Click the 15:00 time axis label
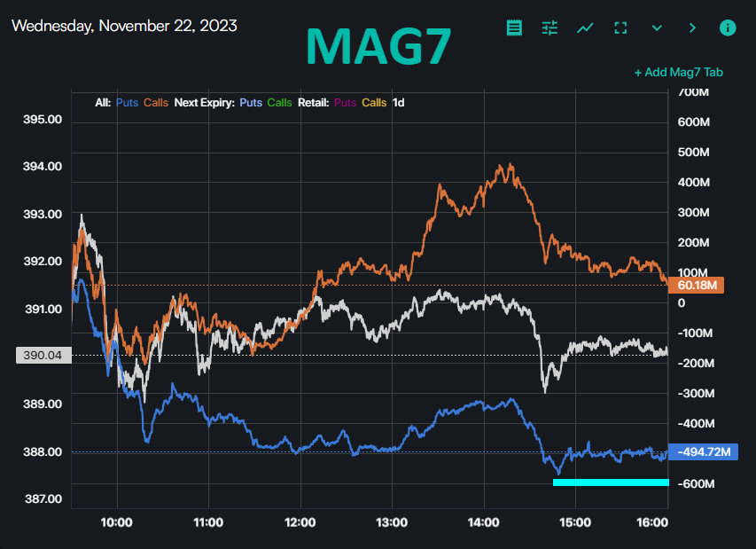 pos(575,522)
